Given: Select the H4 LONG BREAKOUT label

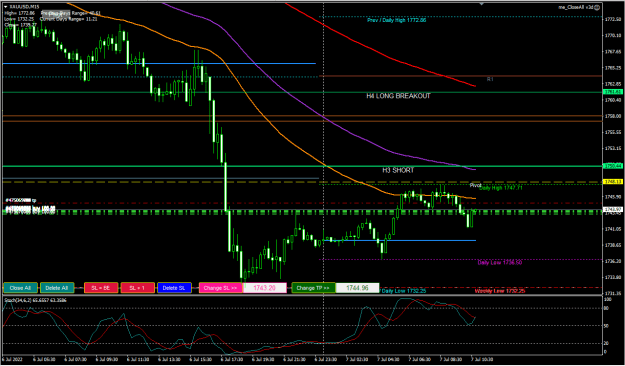Looking at the screenshot, I should pyautogui.click(x=398, y=96).
